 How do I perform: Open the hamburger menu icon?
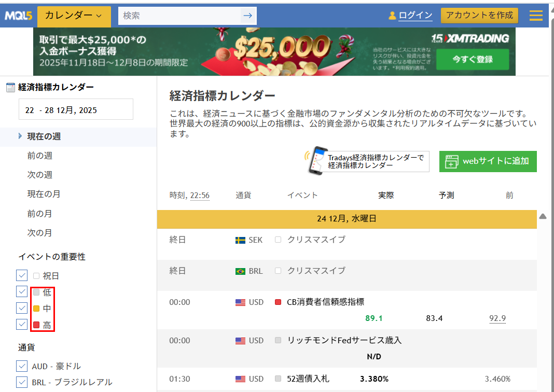click(536, 16)
